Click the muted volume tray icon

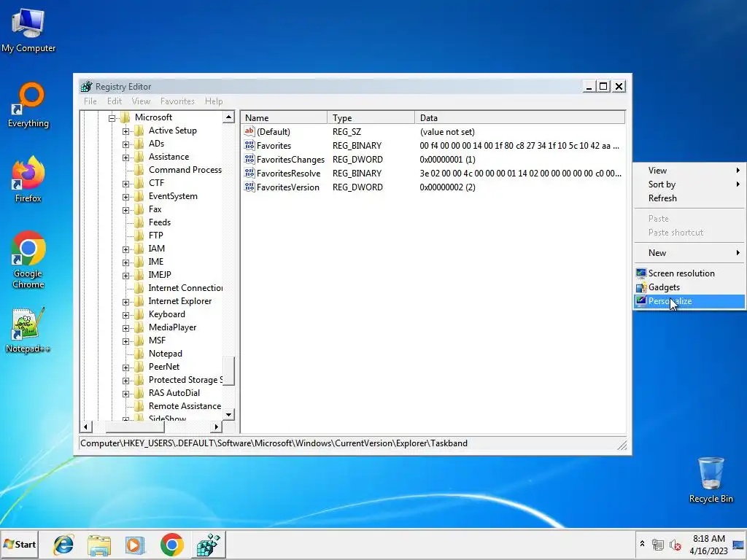[x=675, y=544]
